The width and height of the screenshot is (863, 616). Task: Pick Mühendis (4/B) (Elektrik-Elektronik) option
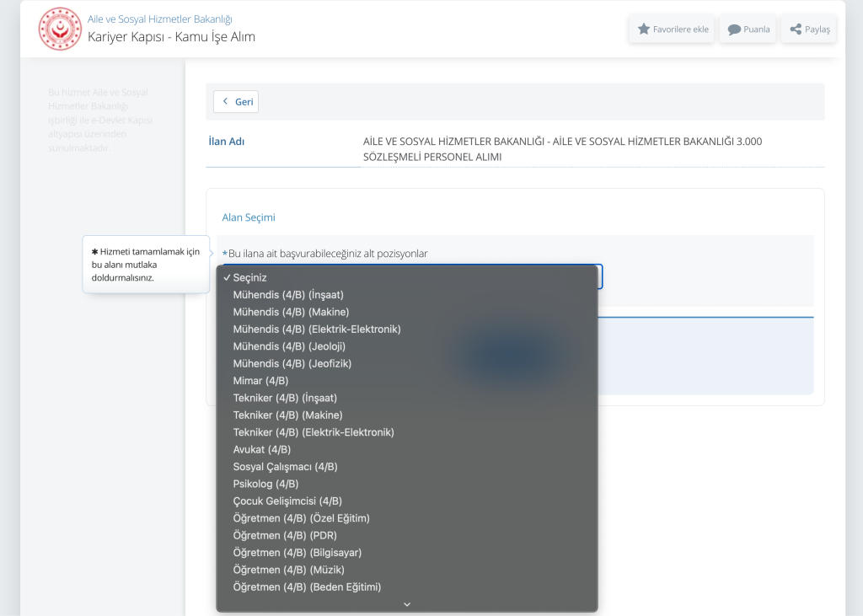coord(317,329)
